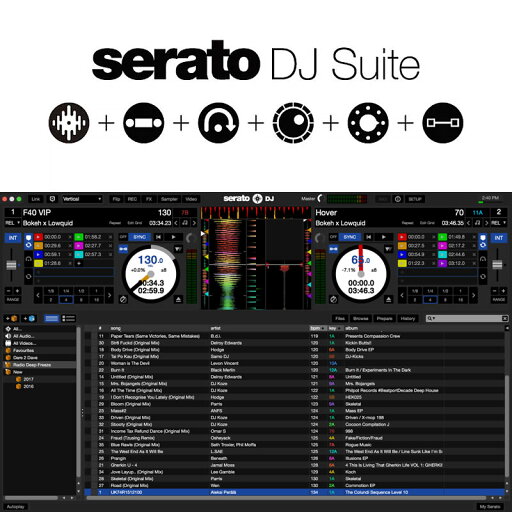The height and width of the screenshot is (512, 512).
Task: Click Edit Grid on deck 1
Action: (135, 223)
